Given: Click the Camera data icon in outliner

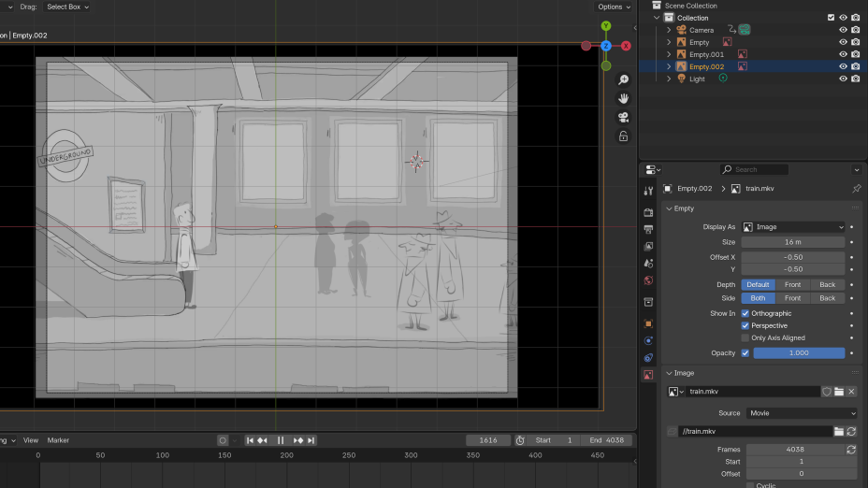Looking at the screenshot, I should (x=745, y=30).
